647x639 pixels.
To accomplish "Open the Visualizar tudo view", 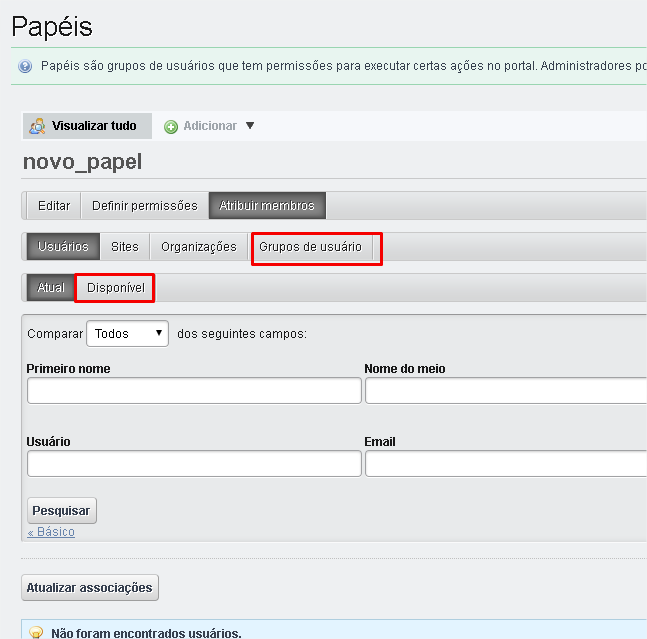I will [x=94, y=126].
